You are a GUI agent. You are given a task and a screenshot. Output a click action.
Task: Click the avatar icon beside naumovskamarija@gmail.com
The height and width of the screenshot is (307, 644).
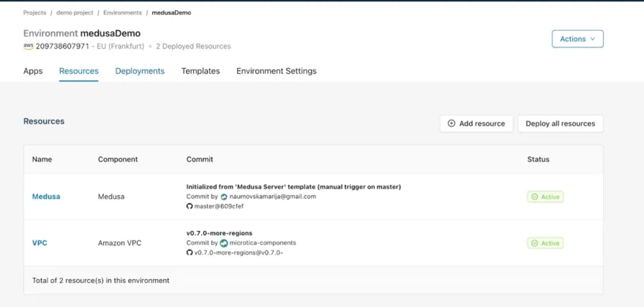tap(224, 197)
